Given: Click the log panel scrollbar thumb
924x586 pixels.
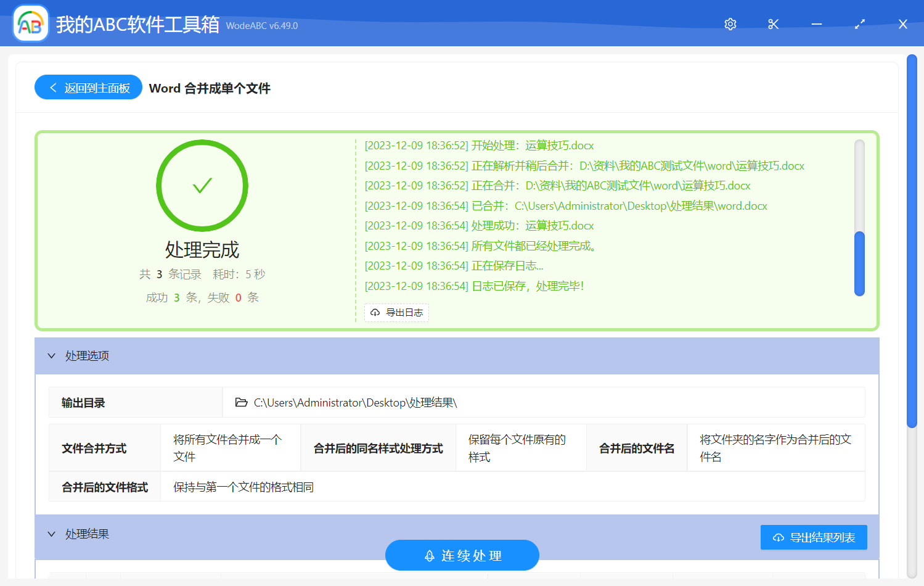Looking at the screenshot, I should [859, 263].
